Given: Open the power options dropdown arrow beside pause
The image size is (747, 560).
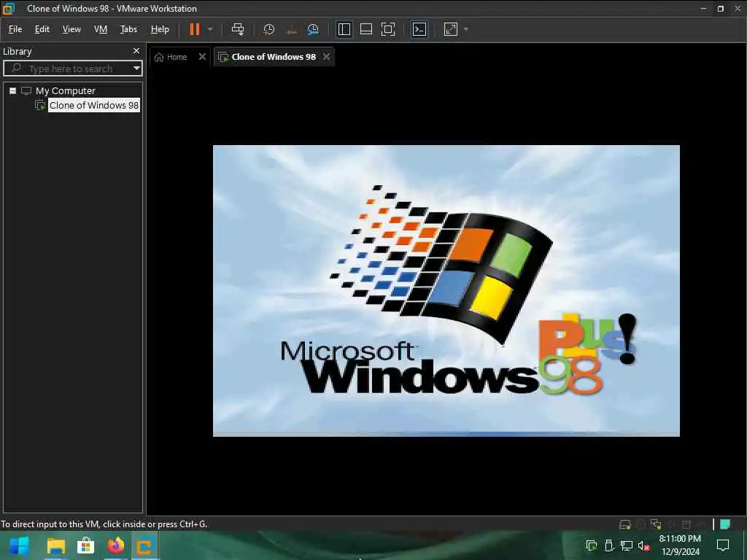Looking at the screenshot, I should [210, 29].
